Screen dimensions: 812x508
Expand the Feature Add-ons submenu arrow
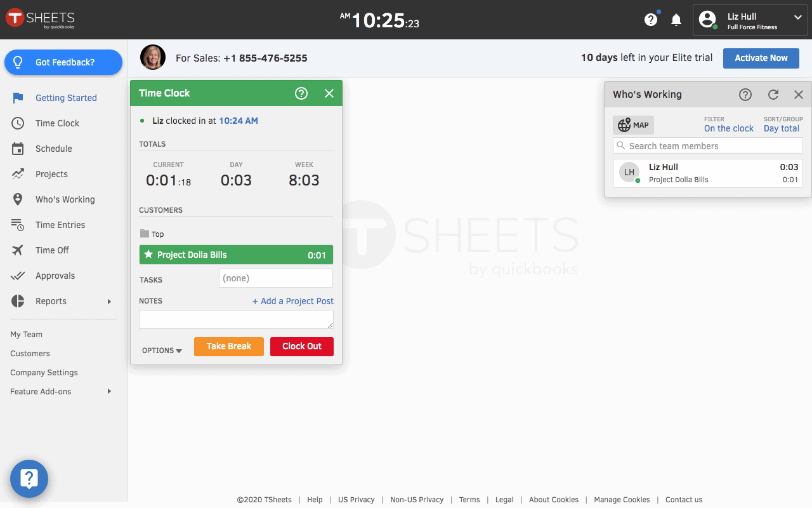click(x=109, y=391)
